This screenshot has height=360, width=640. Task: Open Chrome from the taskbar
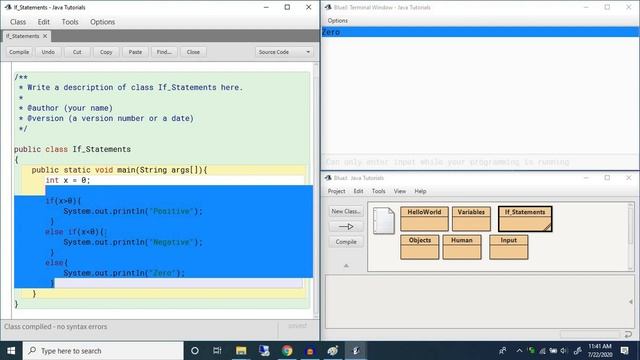tap(287, 351)
